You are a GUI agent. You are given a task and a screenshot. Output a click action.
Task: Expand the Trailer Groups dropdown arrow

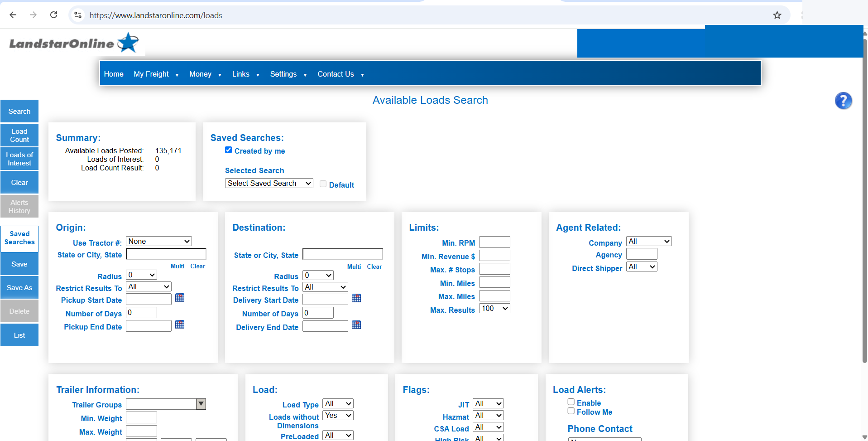click(x=201, y=404)
